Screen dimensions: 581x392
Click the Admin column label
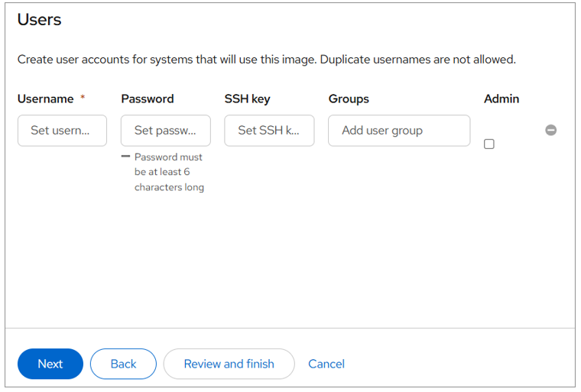(x=501, y=99)
